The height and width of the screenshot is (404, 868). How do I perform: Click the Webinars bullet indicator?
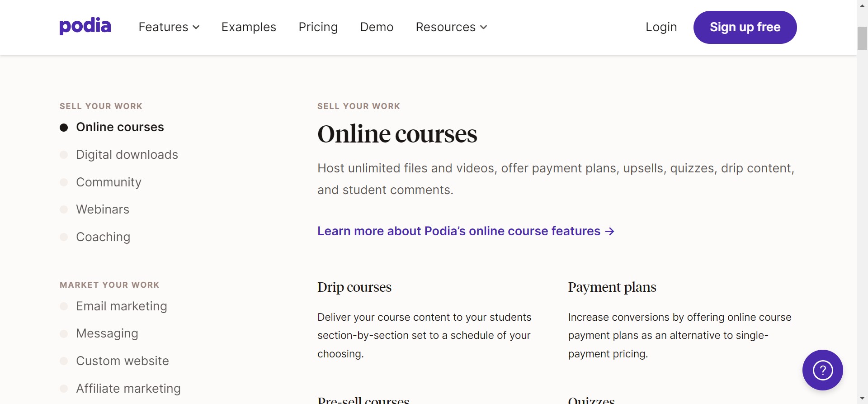click(x=64, y=209)
